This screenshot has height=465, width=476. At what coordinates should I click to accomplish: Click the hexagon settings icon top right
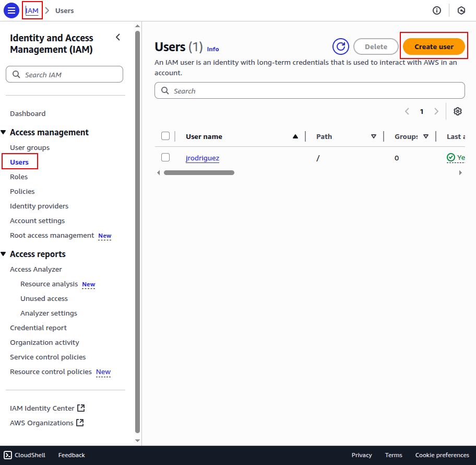tap(461, 10)
